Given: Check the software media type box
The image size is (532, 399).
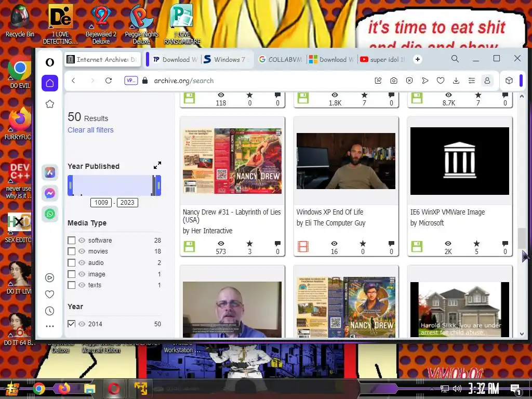Looking at the screenshot, I should coord(71,240).
